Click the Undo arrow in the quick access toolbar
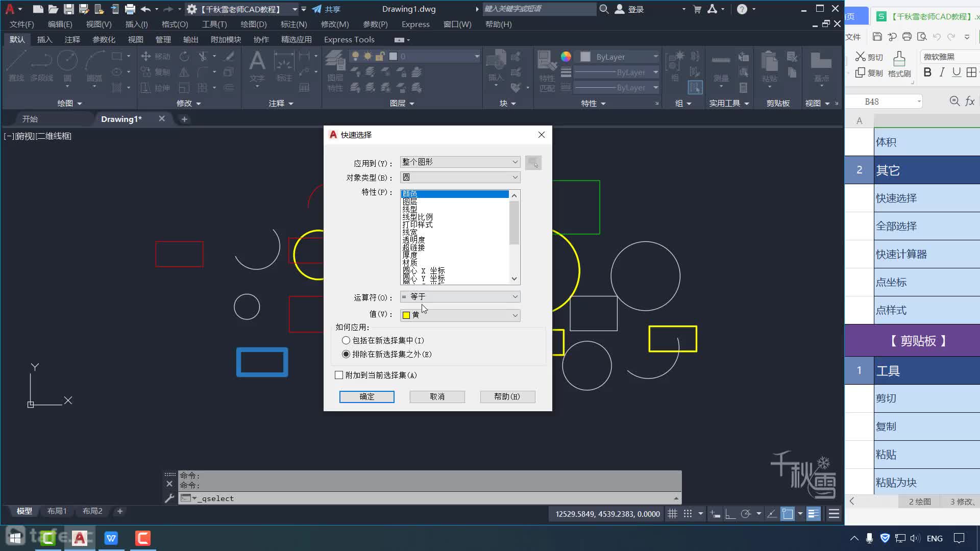Screen dimensions: 980x551 tap(145, 9)
